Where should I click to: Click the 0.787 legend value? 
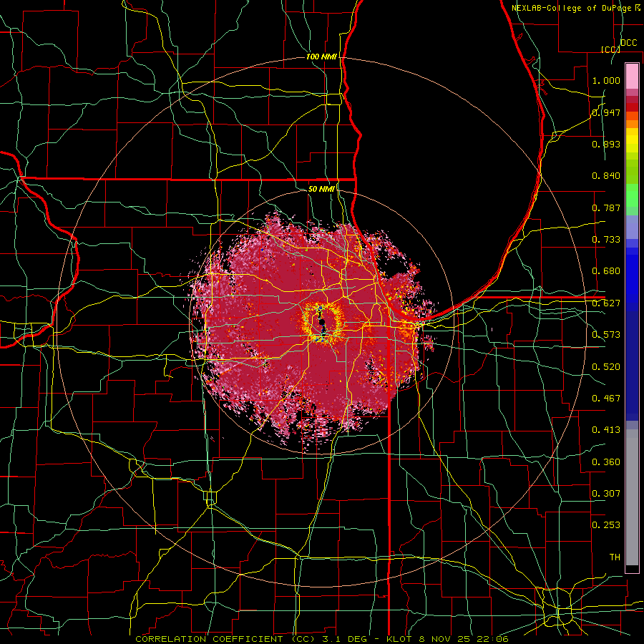point(606,208)
